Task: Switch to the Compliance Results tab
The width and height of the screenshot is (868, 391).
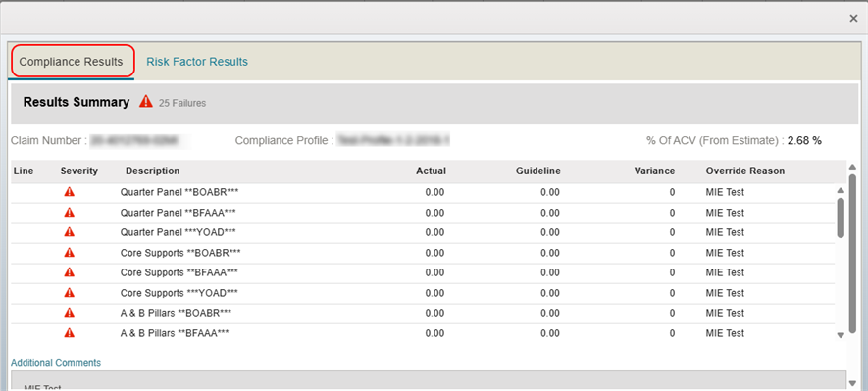Action: click(72, 62)
